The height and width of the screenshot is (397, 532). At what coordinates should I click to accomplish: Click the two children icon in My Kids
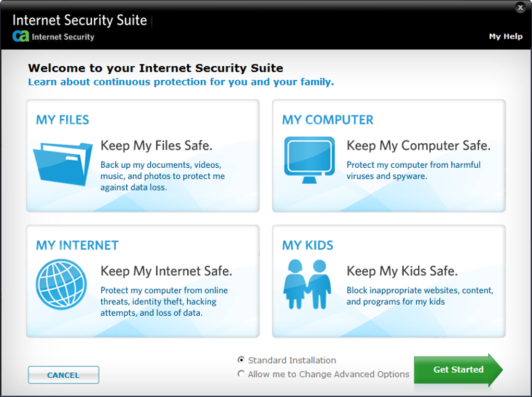[x=307, y=284]
